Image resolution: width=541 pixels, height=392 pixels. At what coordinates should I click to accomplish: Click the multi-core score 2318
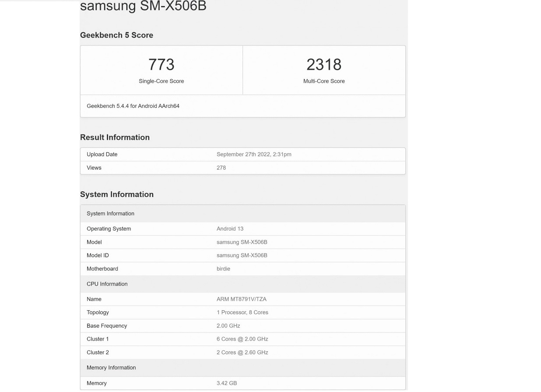(324, 64)
